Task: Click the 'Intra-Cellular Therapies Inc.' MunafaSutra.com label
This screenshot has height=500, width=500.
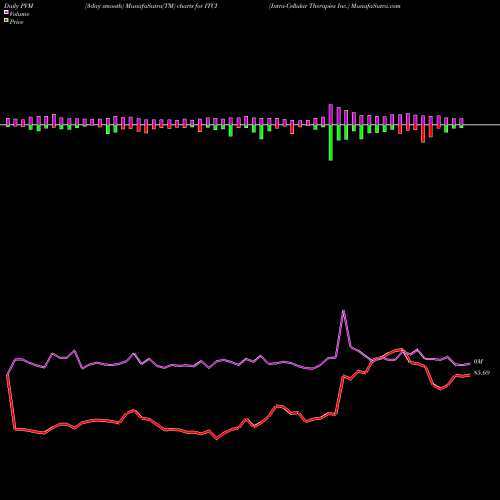Action: (x=335, y=6)
